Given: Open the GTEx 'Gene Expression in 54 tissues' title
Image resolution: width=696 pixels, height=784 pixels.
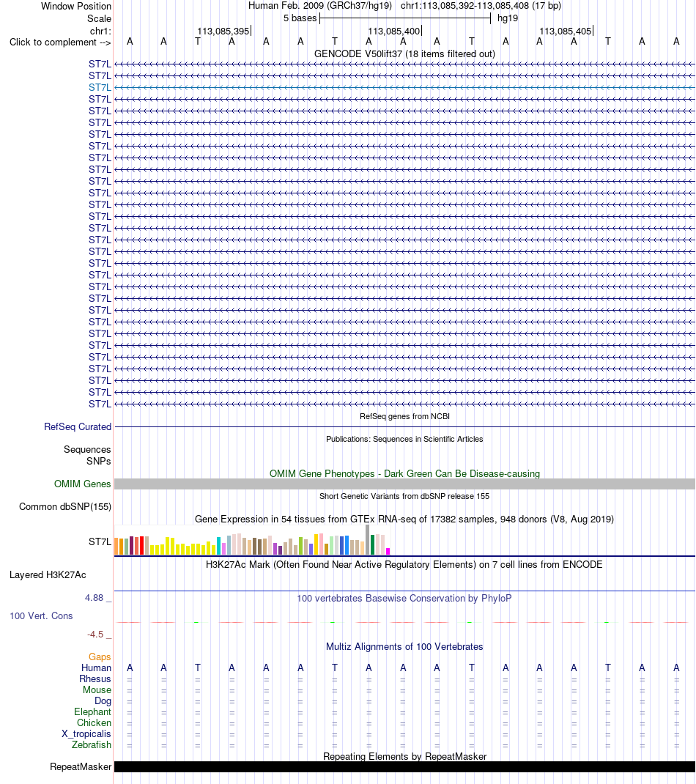Looking at the screenshot, I should [x=404, y=519].
